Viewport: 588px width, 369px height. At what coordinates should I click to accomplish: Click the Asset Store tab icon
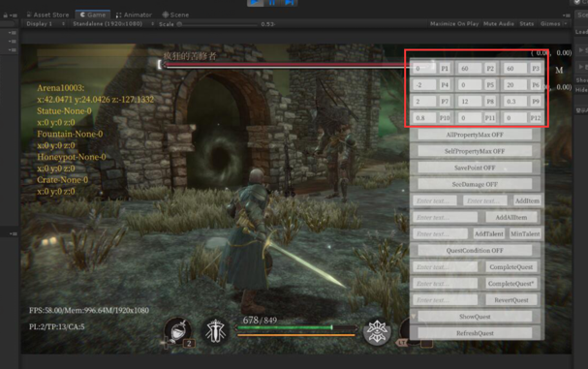(29, 15)
